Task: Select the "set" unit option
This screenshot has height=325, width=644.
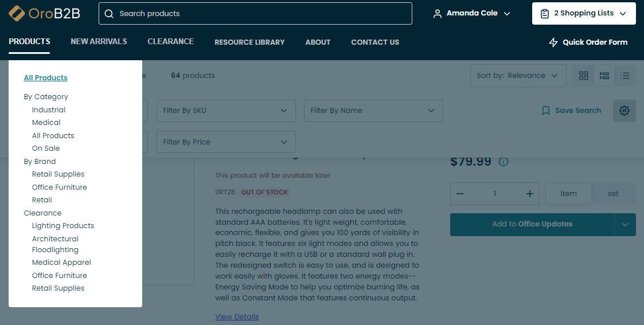Action: [x=613, y=194]
